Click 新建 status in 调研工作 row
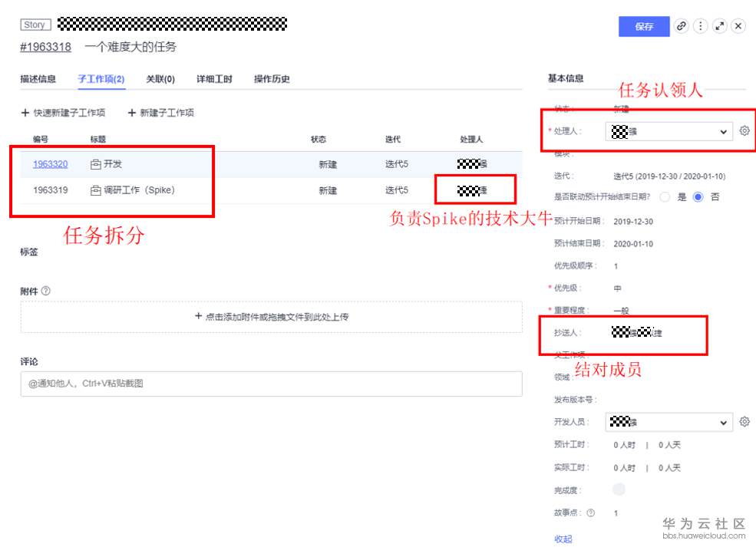Screen dimensions: 756x547 click(328, 191)
